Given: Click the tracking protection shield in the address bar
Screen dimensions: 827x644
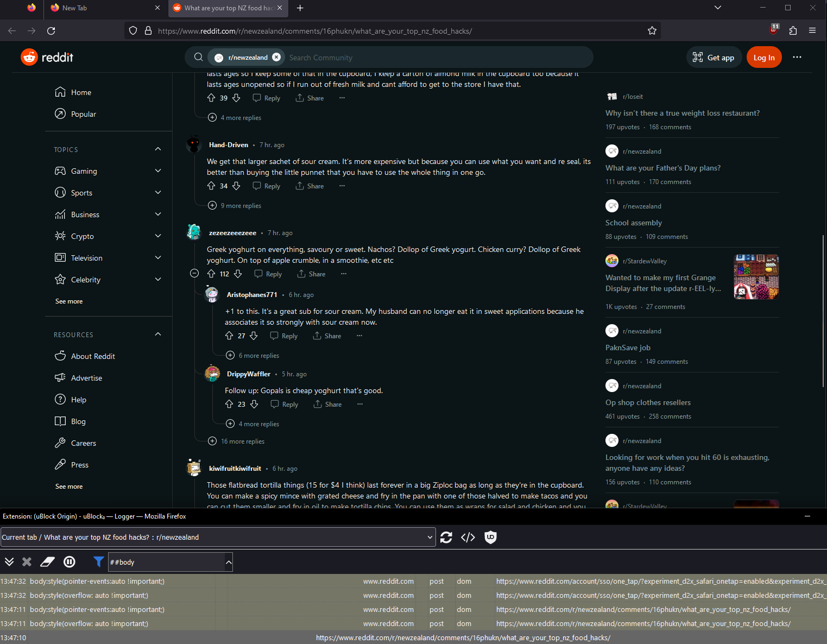Looking at the screenshot, I should click(133, 30).
